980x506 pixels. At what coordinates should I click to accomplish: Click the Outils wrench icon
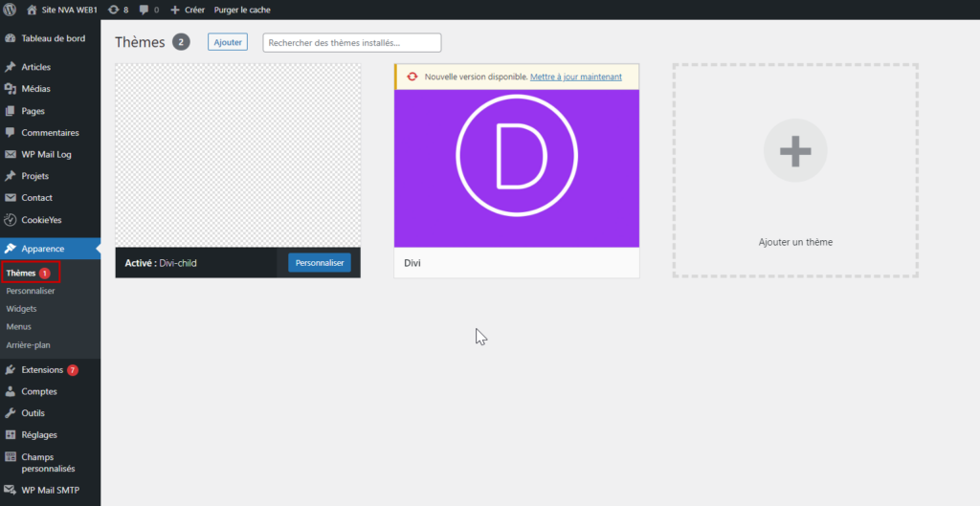click(x=10, y=413)
